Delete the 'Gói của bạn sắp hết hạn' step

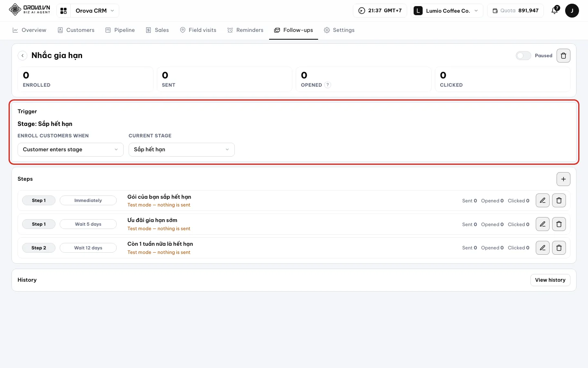coord(559,200)
